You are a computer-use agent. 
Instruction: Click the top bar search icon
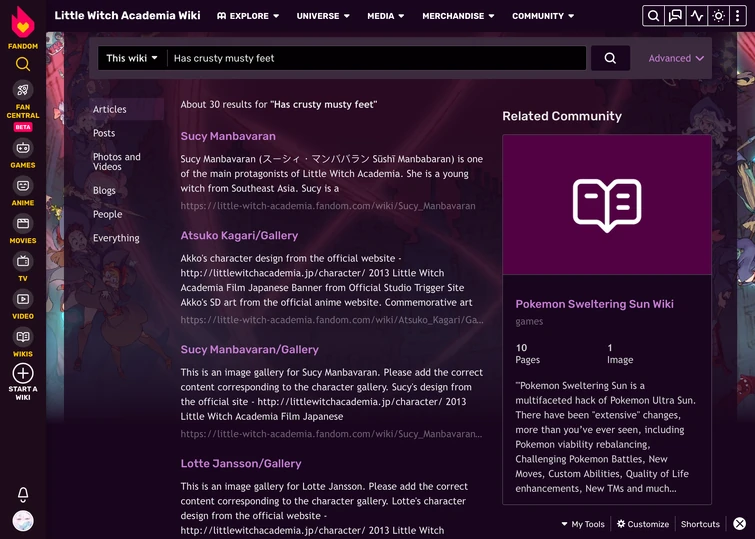pos(653,16)
